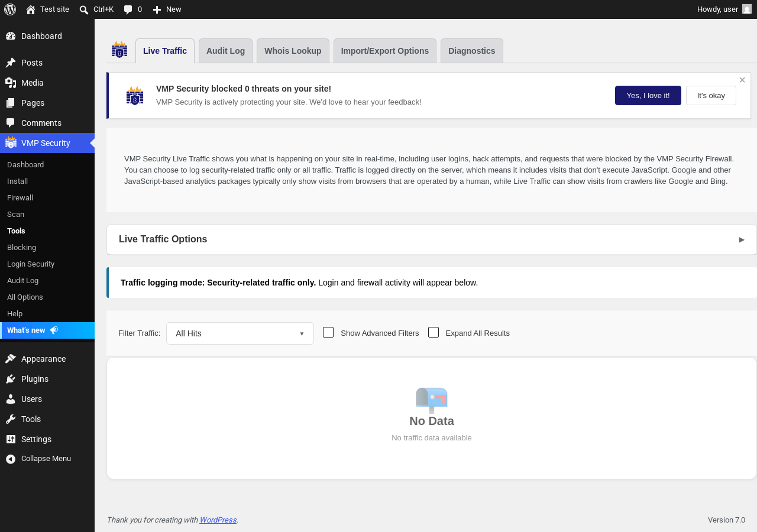
Task: Click the Yes, I love it! button
Action: (648, 95)
